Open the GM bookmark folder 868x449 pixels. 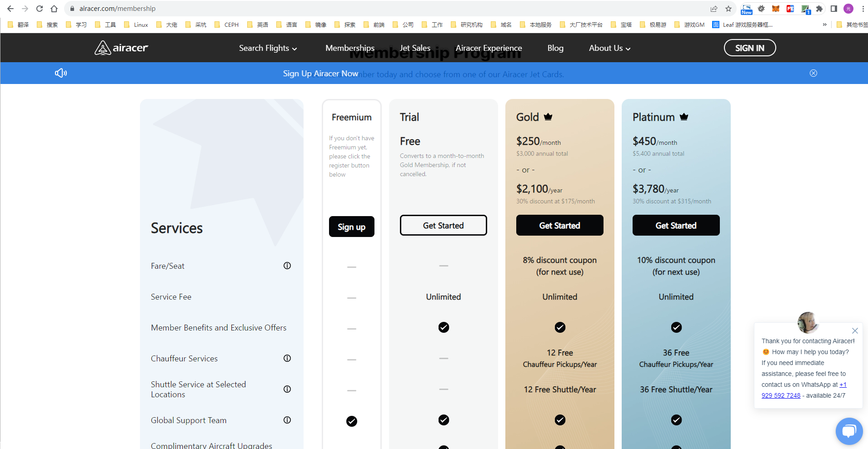pos(689,25)
